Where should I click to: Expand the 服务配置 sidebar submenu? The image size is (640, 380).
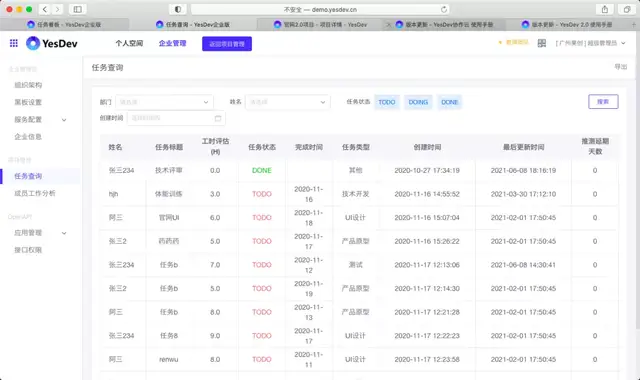coord(64,120)
